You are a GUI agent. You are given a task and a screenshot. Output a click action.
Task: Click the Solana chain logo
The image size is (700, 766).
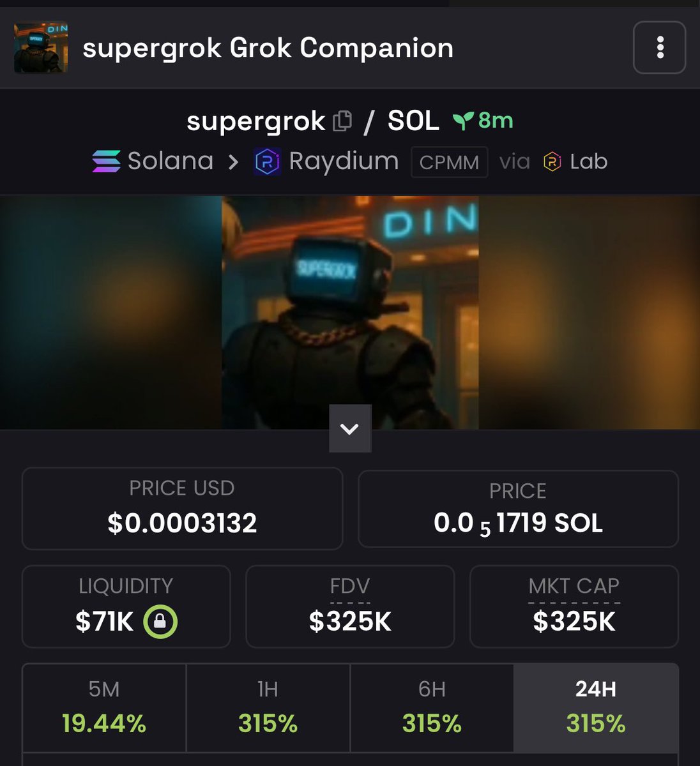pyautogui.click(x=106, y=161)
